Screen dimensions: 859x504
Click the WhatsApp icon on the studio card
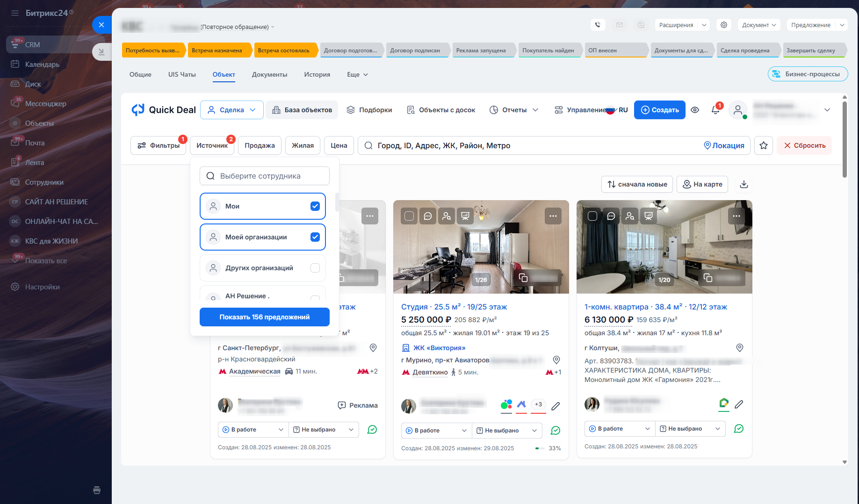pyautogui.click(x=556, y=430)
